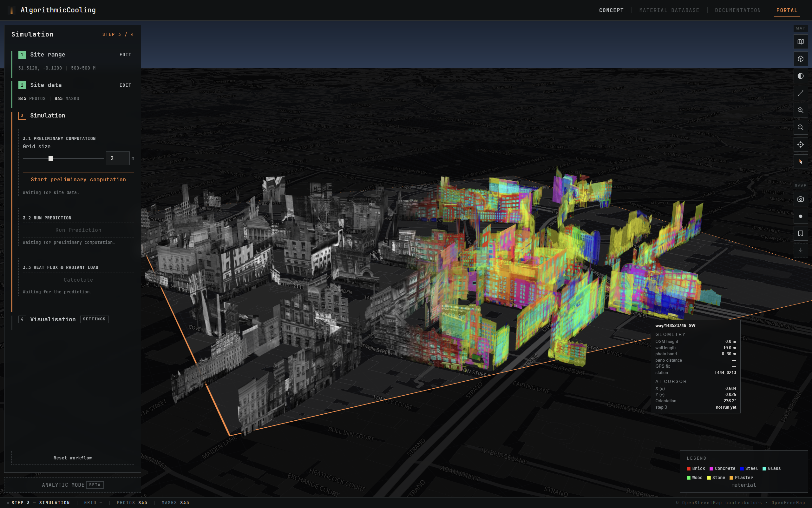The image size is (812, 508).
Task: Open the 2D map view icon
Action: (800, 42)
